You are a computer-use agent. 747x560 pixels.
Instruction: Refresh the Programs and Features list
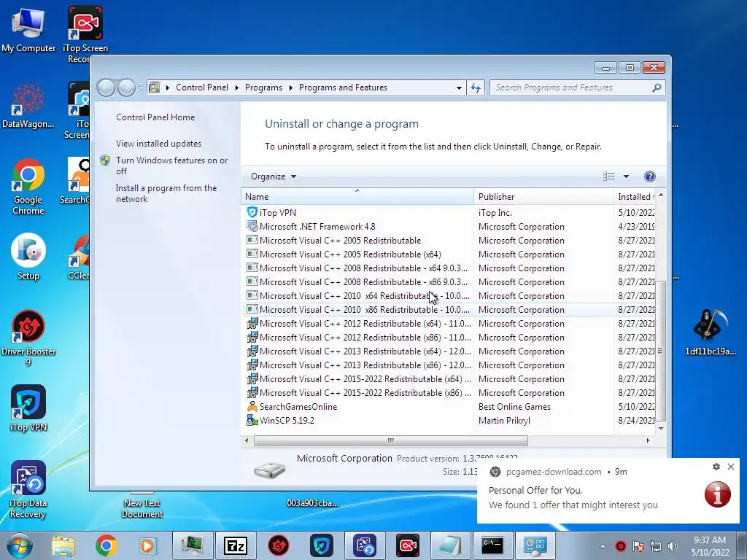point(476,87)
